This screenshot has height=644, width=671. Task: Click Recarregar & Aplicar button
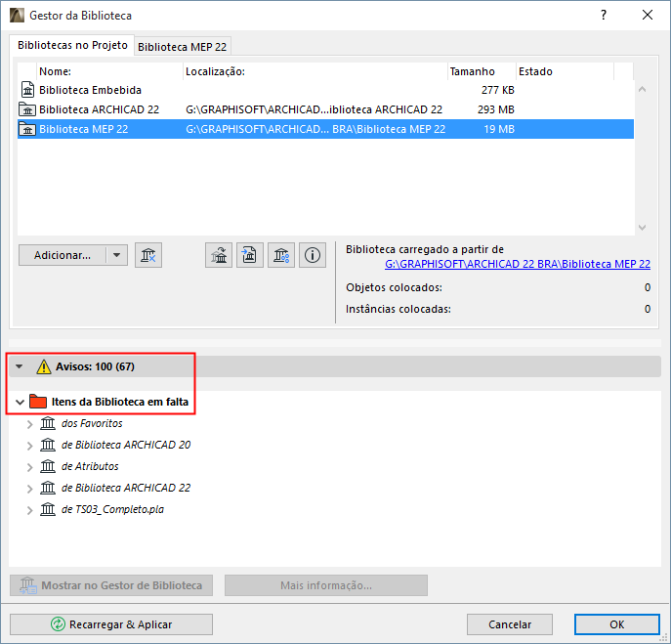[x=111, y=624]
